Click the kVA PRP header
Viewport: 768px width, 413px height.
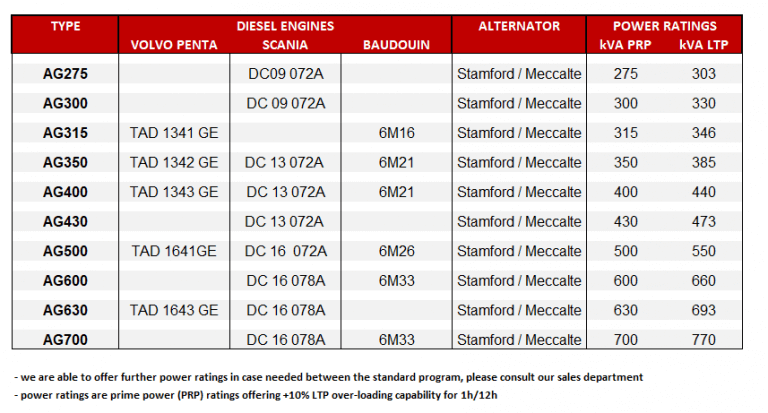(x=625, y=45)
